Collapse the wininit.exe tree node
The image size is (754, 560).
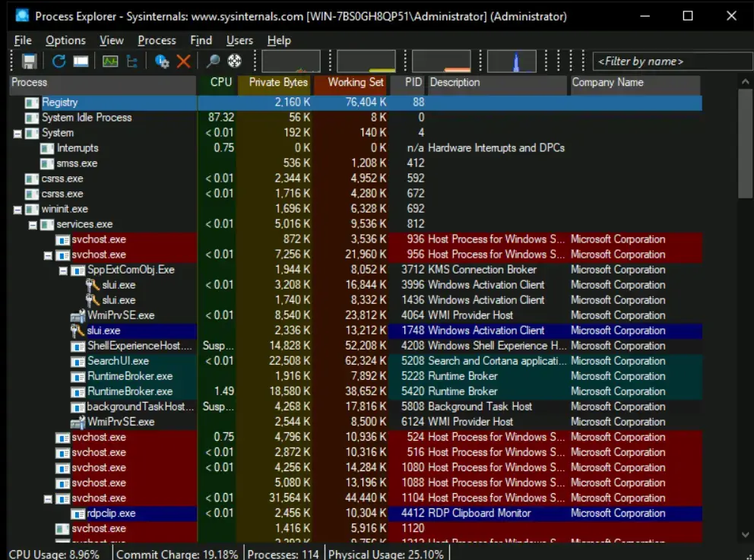click(x=17, y=210)
